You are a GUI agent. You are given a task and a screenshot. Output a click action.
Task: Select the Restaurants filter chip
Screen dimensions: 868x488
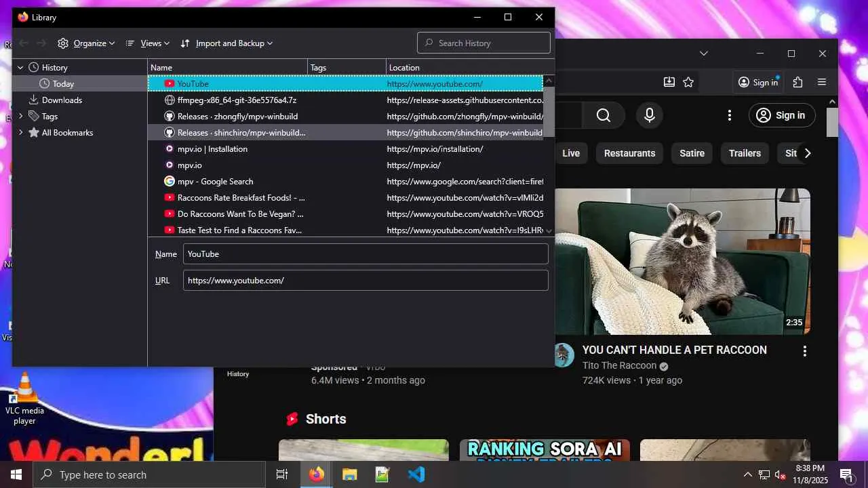coord(629,153)
